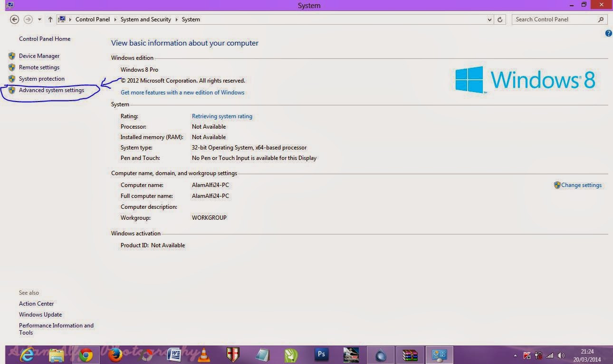Launch Mozilla Firefox from the taskbar

click(115, 355)
